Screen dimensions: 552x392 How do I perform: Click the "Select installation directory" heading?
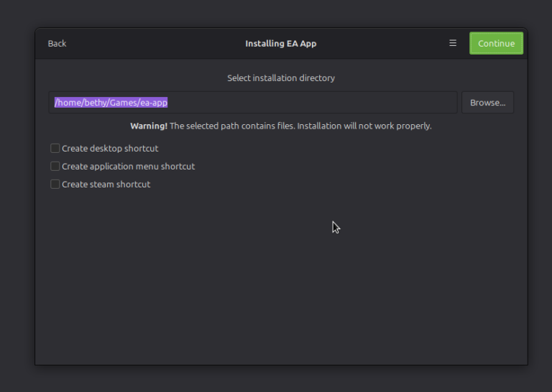coord(280,78)
